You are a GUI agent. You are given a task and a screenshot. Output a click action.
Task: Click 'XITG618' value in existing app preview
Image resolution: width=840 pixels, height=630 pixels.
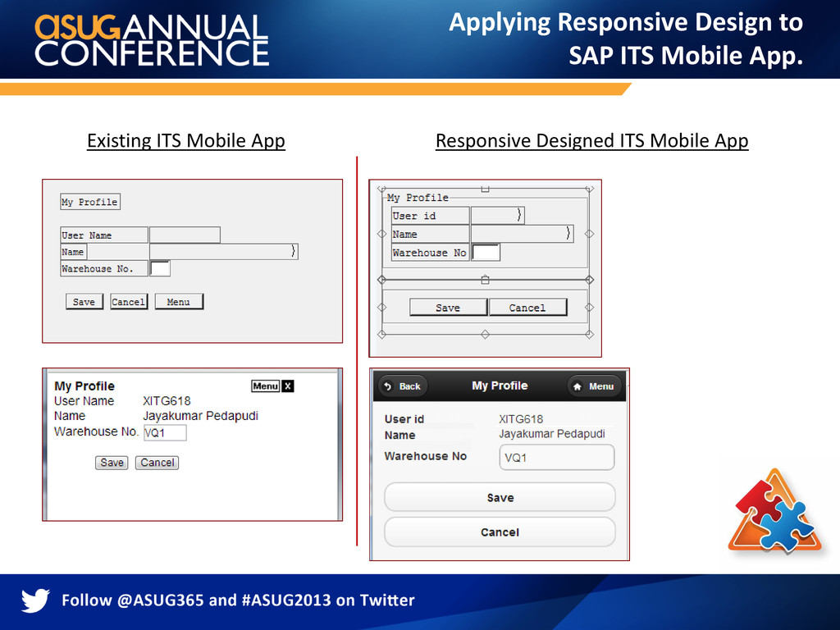point(167,400)
